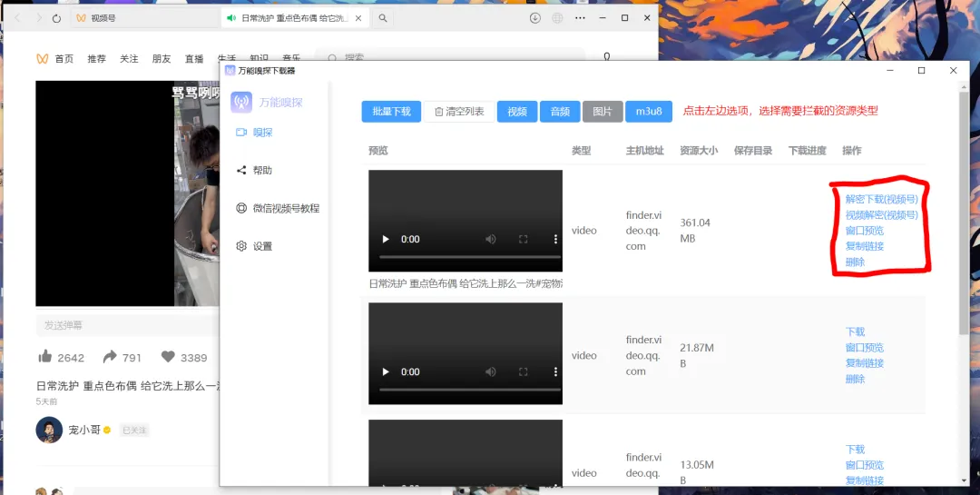Image resolution: width=980 pixels, height=495 pixels.
Task: Click 下载 for the 21.87MB row
Action: coord(855,332)
